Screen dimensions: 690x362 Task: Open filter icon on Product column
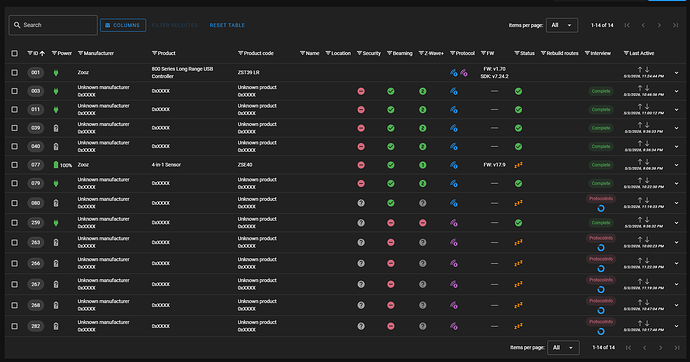click(x=154, y=53)
